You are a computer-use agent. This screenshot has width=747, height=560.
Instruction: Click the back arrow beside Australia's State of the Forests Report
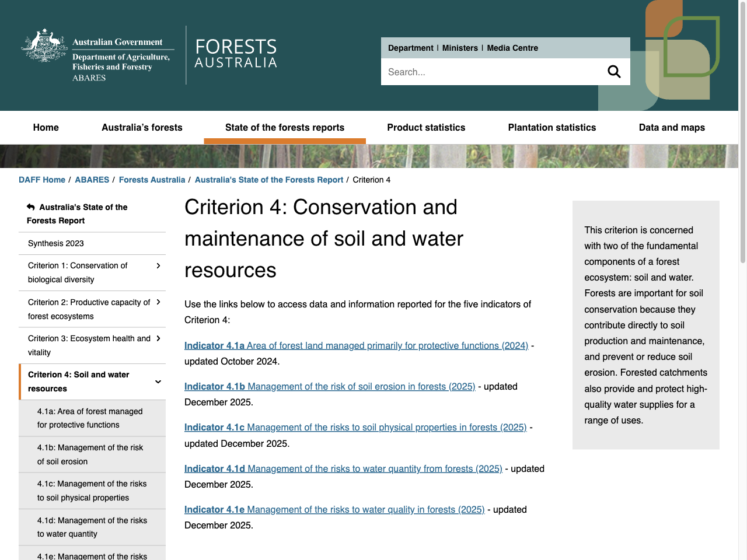click(29, 207)
